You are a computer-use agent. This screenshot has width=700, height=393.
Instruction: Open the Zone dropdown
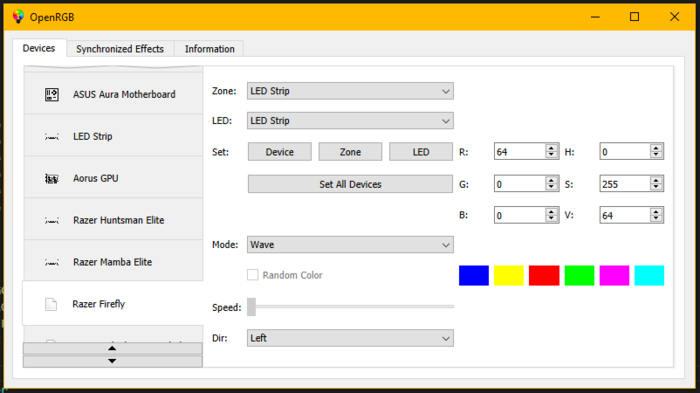[350, 91]
